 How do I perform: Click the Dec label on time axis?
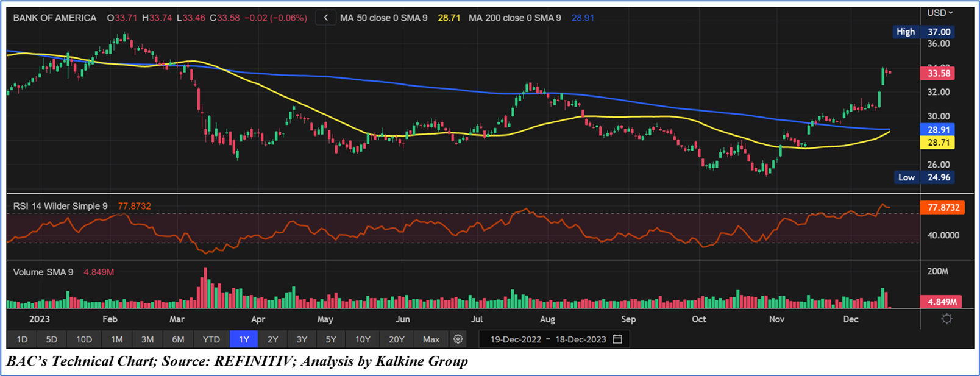pyautogui.click(x=851, y=319)
